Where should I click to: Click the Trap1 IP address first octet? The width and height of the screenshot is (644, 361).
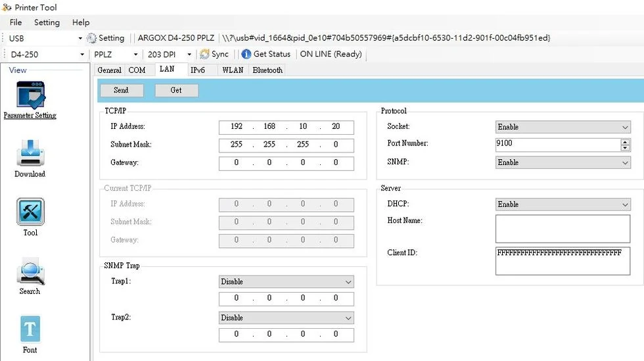237,298
